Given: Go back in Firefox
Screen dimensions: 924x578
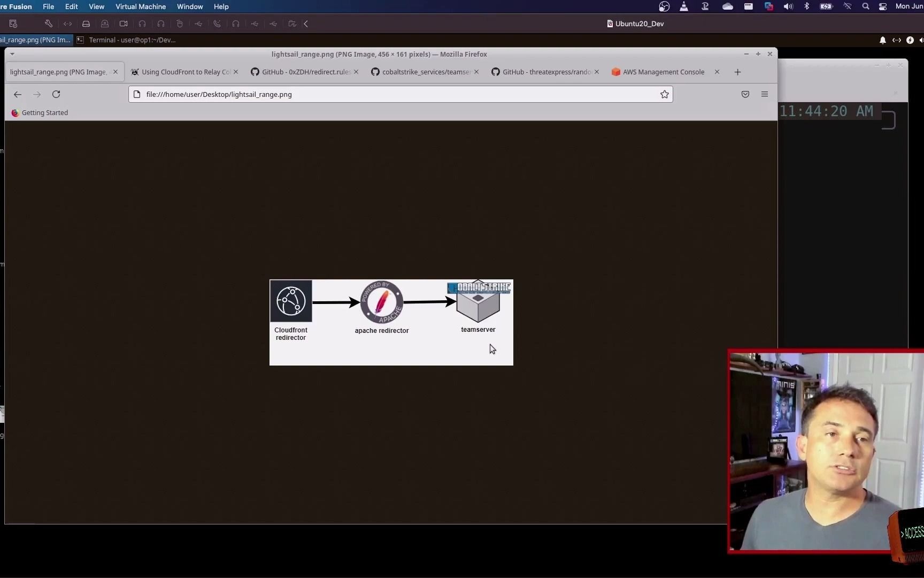Looking at the screenshot, I should click(18, 94).
